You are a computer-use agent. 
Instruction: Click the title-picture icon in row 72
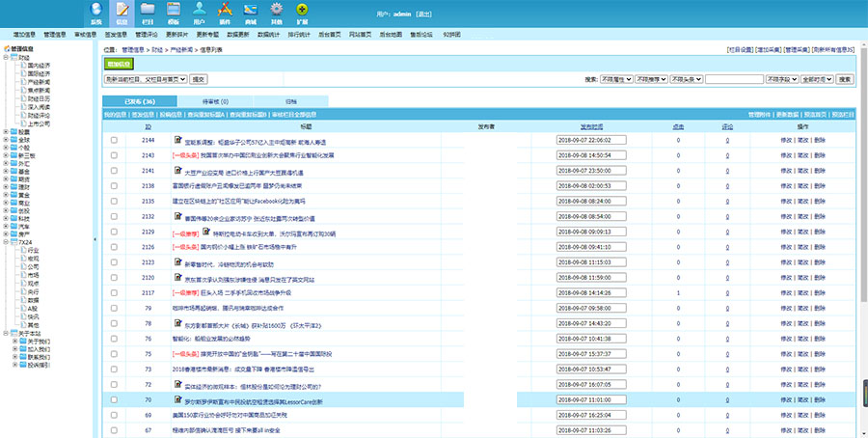(177, 384)
